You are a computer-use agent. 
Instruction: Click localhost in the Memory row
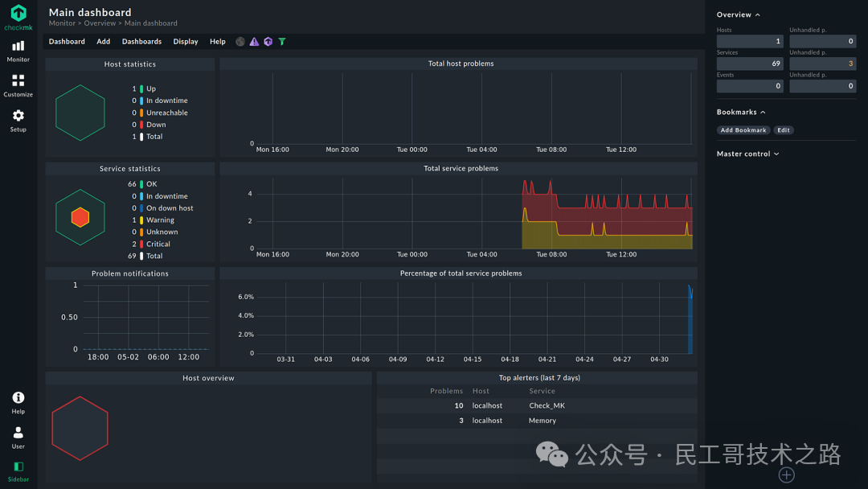click(x=487, y=421)
